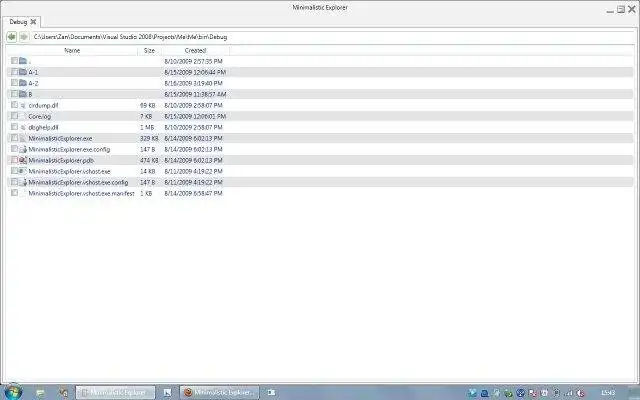Select the MinimalisticExplorer.vshost.exe.manifest file name
The height and width of the screenshot is (400, 640).
point(81,193)
